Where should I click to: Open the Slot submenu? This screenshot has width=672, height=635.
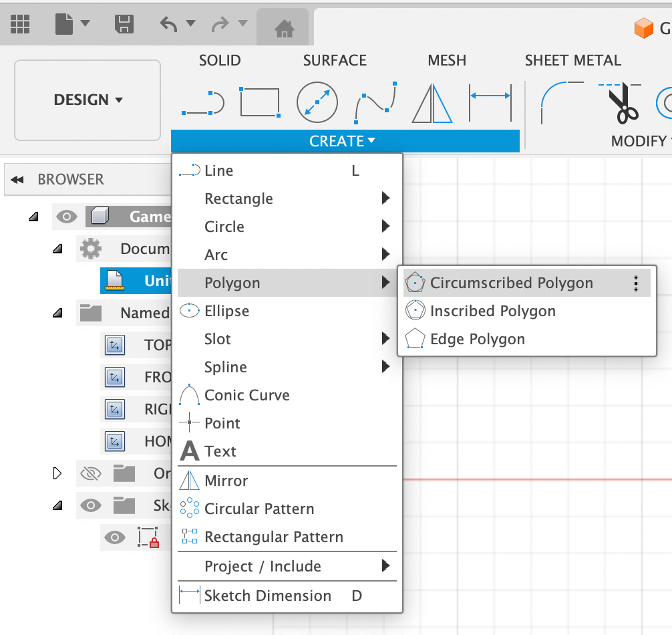(287, 339)
